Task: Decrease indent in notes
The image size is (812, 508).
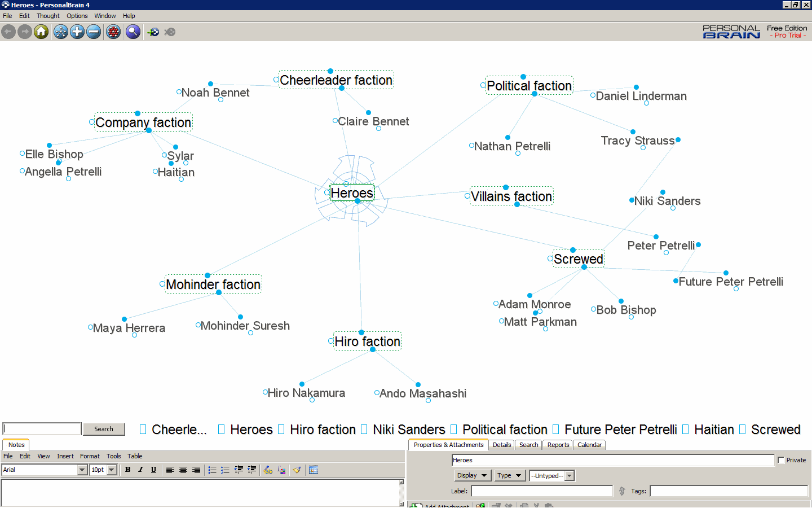Action: coord(239,470)
